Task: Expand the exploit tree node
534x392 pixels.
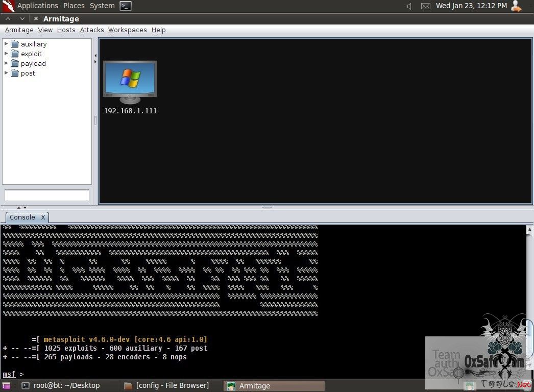Action: 6,54
